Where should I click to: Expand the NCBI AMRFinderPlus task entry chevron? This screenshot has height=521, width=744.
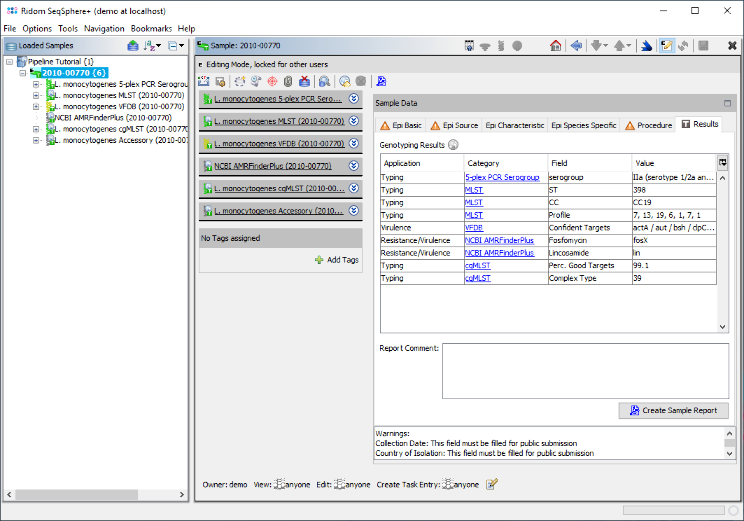coord(353,166)
